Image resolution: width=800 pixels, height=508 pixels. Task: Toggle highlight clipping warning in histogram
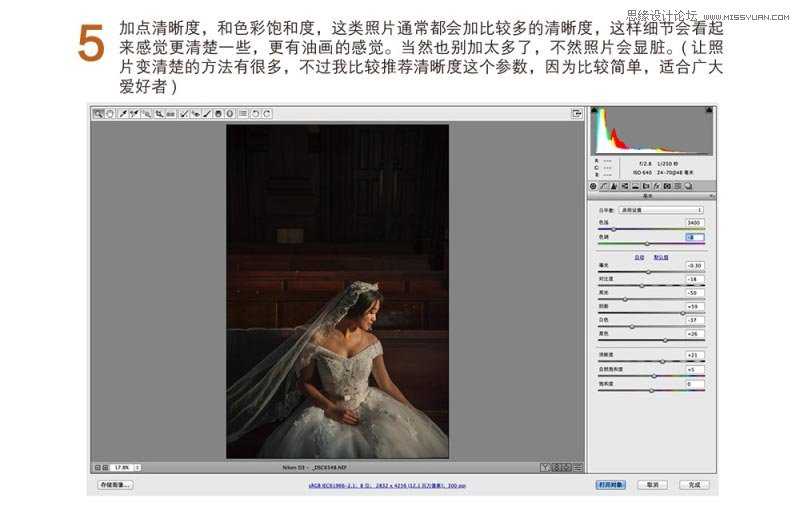coord(709,110)
